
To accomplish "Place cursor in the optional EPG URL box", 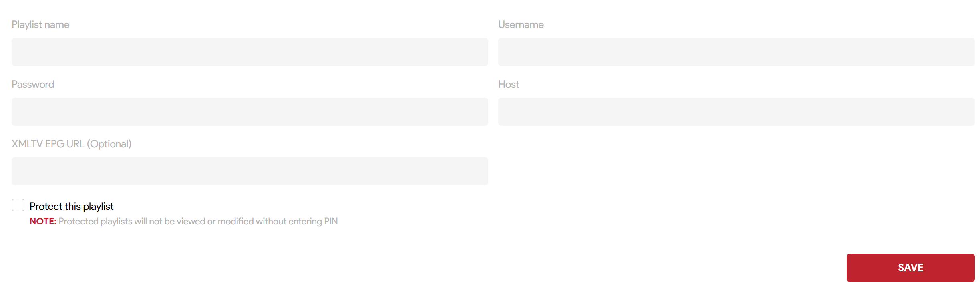I will pyautogui.click(x=250, y=171).
